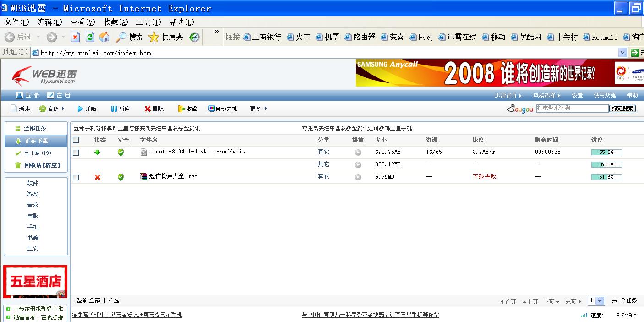Open the 查看(V) menu
644x322 pixels.
82,22
